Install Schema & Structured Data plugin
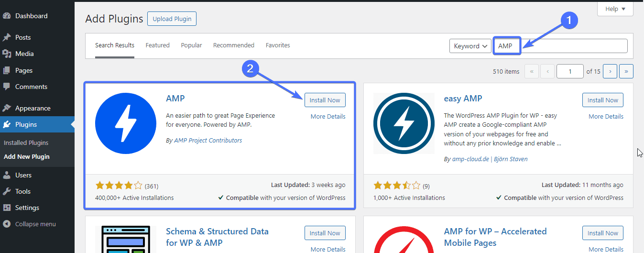Image resolution: width=644 pixels, height=253 pixels. tap(325, 233)
